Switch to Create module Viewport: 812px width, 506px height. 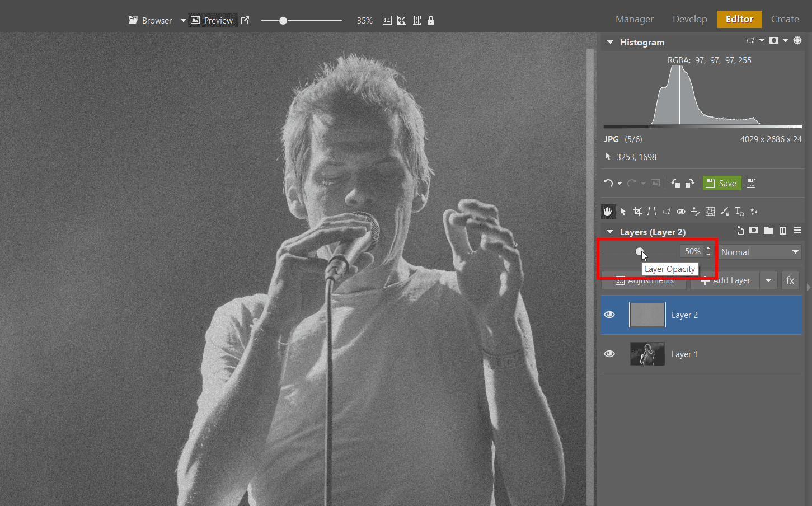tap(785, 19)
